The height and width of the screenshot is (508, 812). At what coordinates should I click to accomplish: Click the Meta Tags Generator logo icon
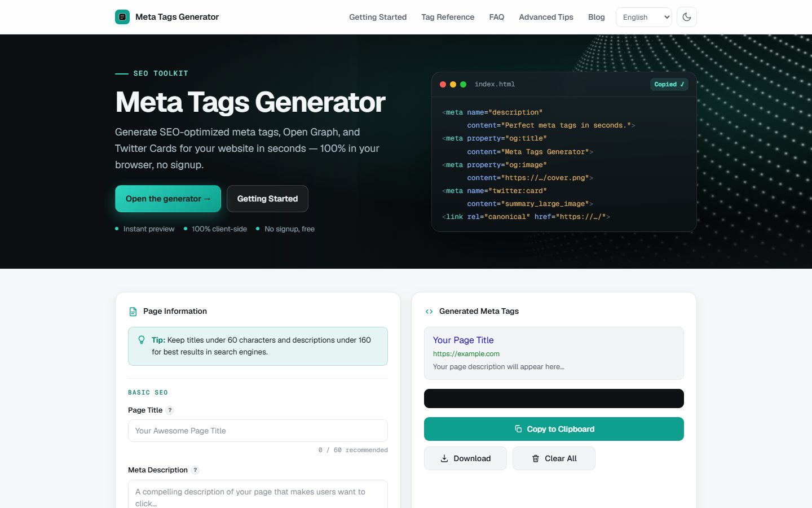pos(122,17)
